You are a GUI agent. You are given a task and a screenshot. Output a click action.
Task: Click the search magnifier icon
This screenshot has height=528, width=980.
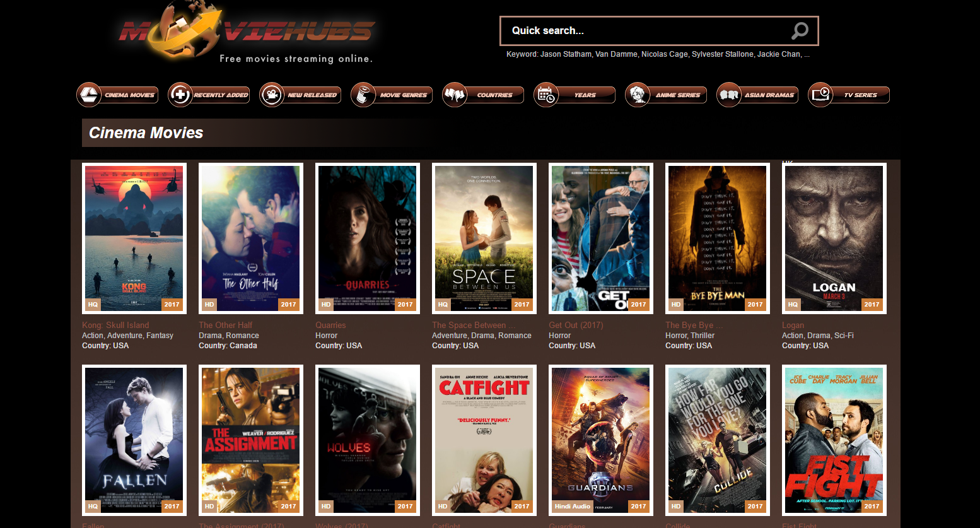point(800,30)
